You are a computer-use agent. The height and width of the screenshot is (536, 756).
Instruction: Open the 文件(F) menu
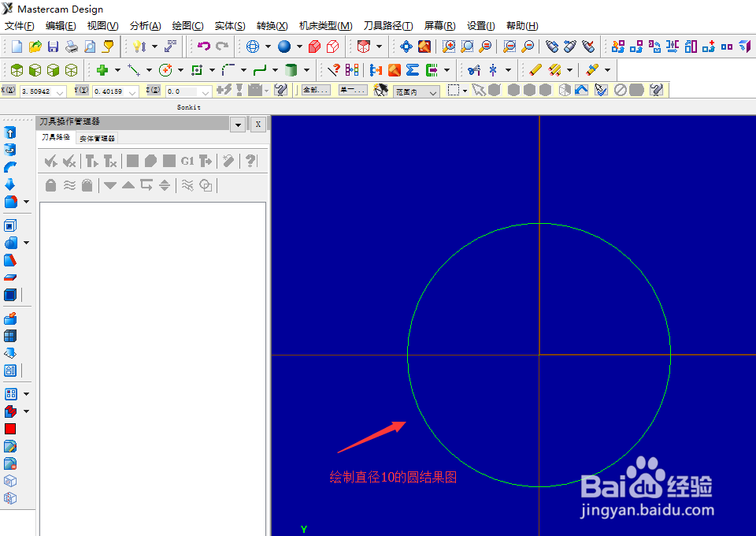[19, 26]
